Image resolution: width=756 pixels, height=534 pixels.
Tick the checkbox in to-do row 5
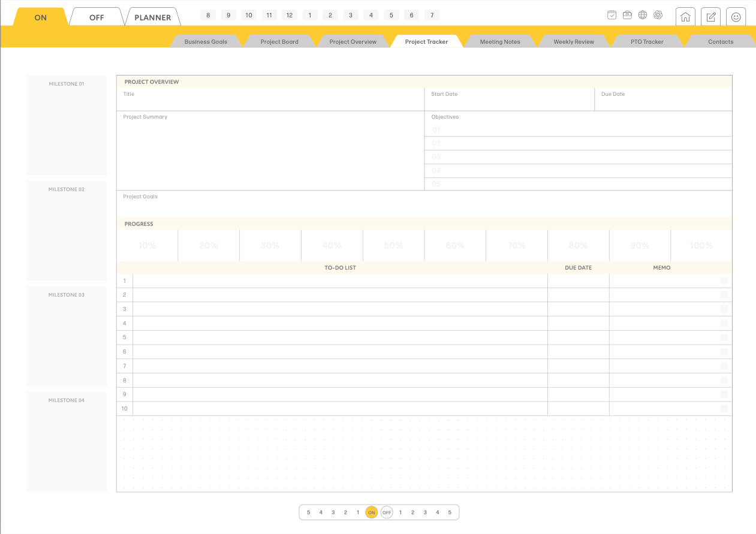pos(724,337)
